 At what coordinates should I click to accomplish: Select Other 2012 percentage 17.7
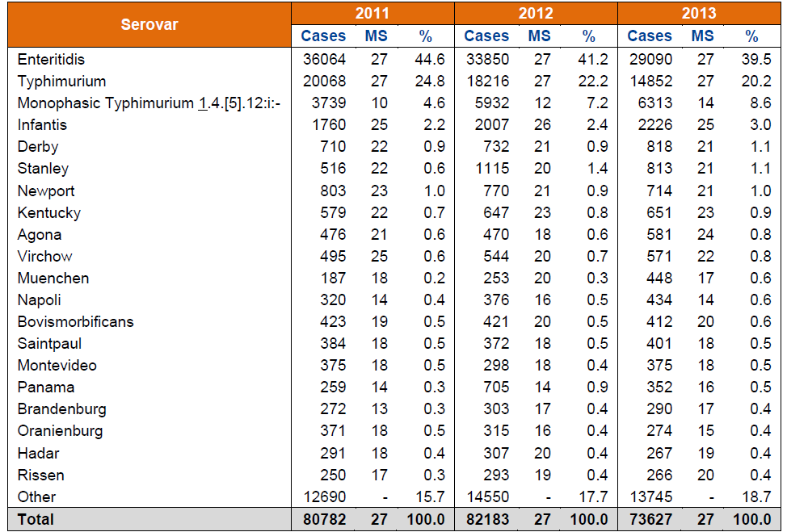point(593,497)
